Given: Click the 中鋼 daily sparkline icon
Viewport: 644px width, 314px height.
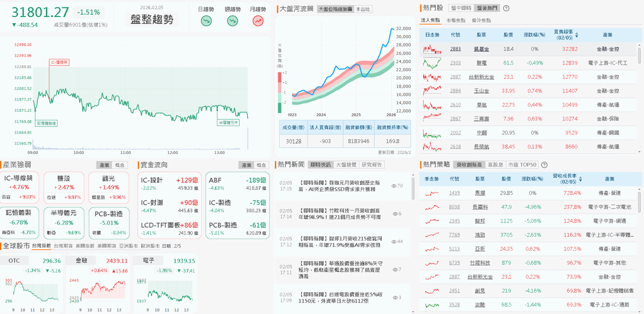Looking at the screenshot, I should pos(432,133).
